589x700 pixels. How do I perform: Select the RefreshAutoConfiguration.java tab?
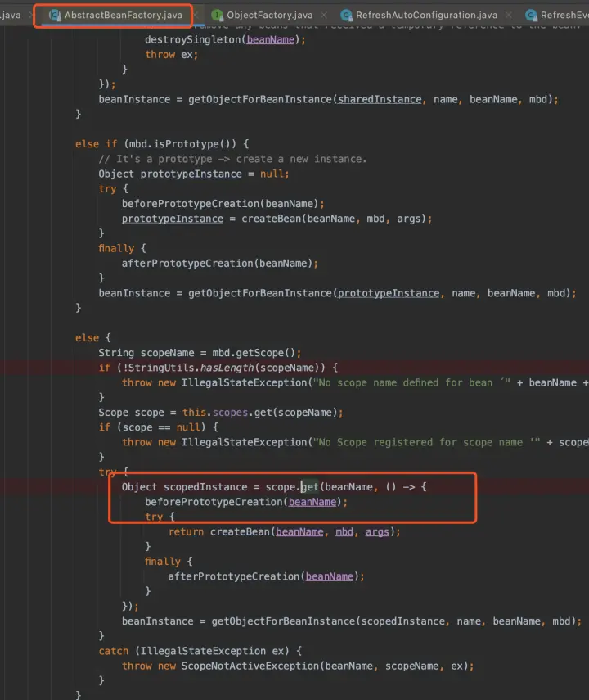point(426,16)
